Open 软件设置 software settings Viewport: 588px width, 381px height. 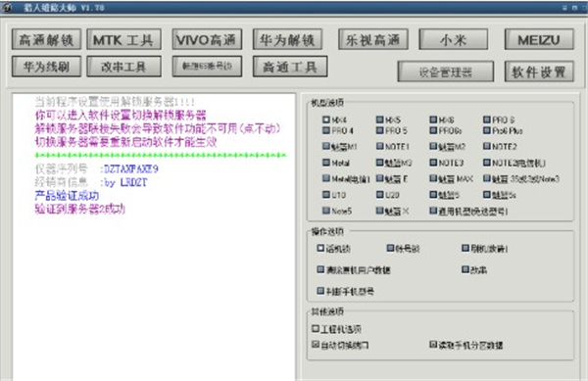539,71
